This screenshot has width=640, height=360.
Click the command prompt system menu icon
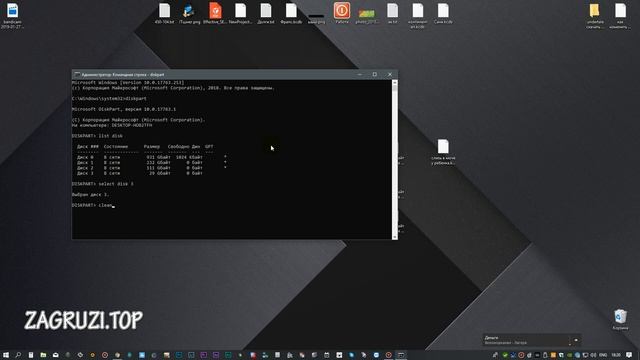click(77, 75)
